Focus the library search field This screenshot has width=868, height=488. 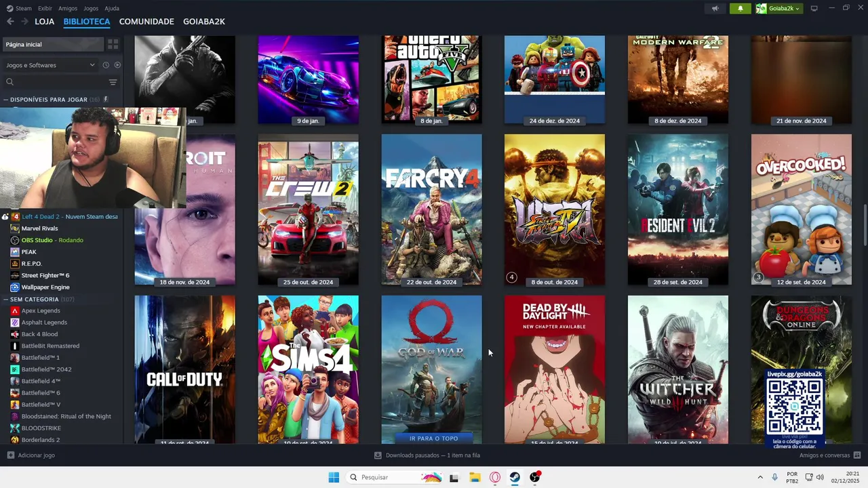click(x=54, y=82)
